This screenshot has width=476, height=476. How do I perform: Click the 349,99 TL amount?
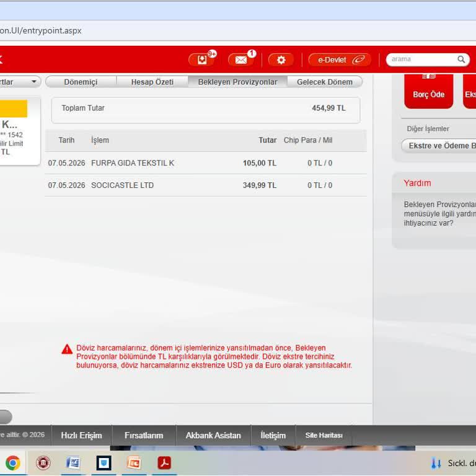pyautogui.click(x=260, y=185)
